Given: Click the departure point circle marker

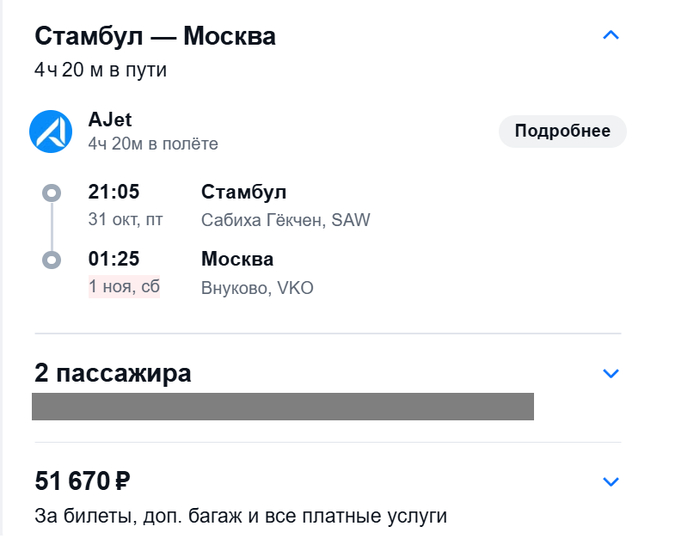Looking at the screenshot, I should 52,192.
